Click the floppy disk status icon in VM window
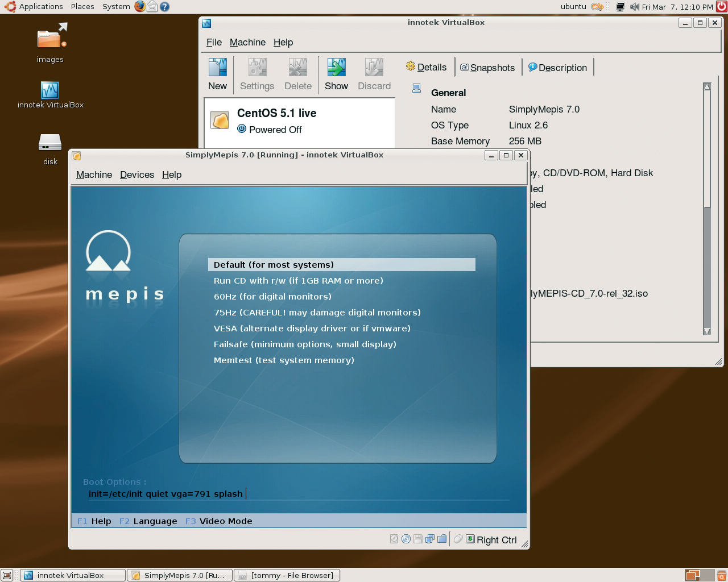Screen dimensions: 728x582 point(418,539)
